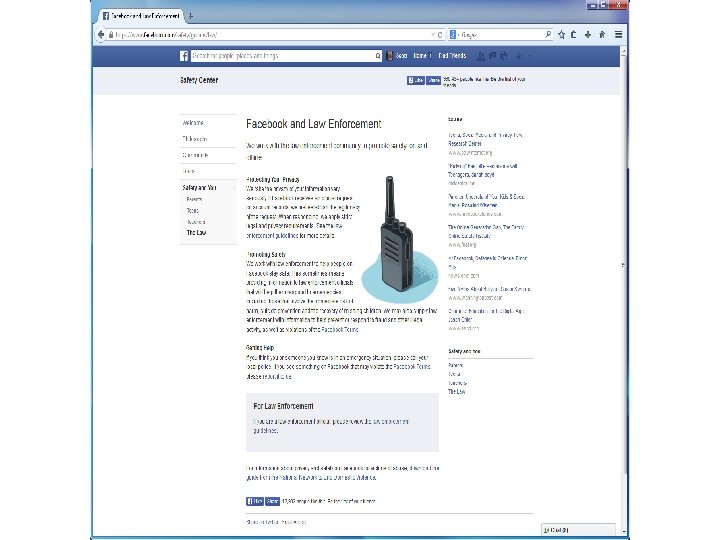Image resolution: width=720 pixels, height=540 pixels.
Task: Click the Facebook logo in blue bar
Action: [x=184, y=56]
